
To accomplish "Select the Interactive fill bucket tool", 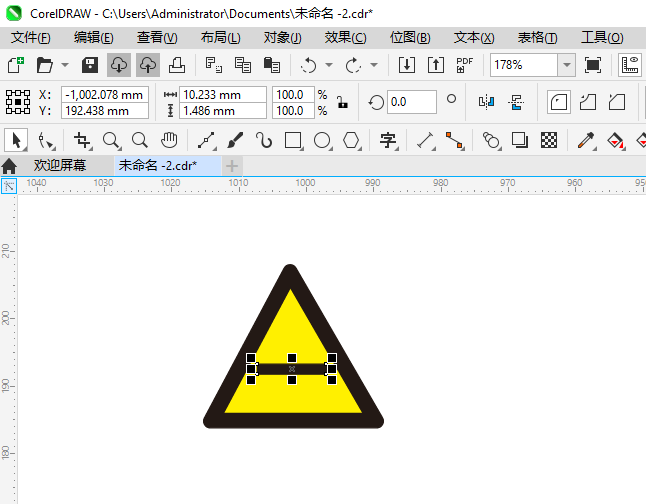I will coord(616,141).
